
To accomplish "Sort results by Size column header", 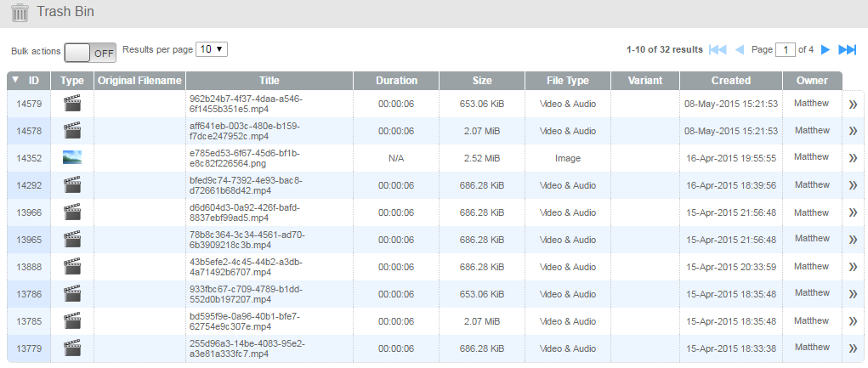I will point(482,81).
